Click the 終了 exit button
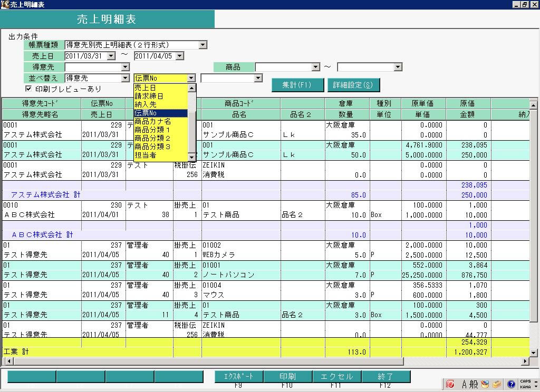540x392 pixels. tap(385, 376)
